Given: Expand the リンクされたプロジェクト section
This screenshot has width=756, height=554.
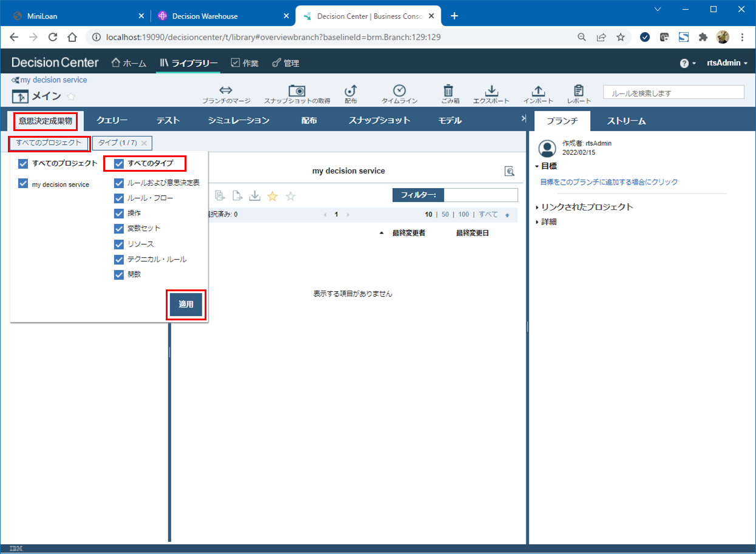Looking at the screenshot, I should [585, 207].
